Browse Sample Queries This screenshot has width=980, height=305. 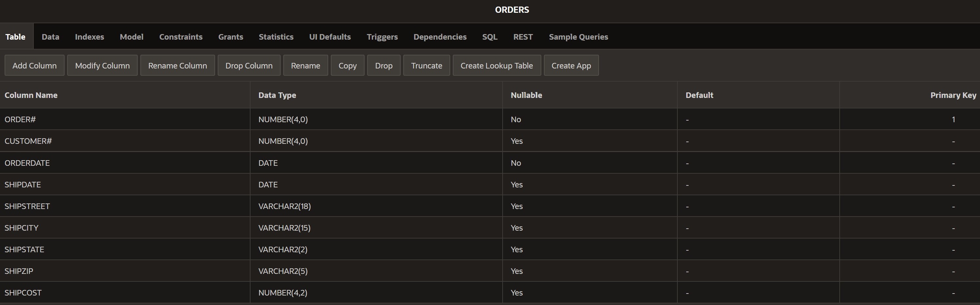click(x=578, y=36)
